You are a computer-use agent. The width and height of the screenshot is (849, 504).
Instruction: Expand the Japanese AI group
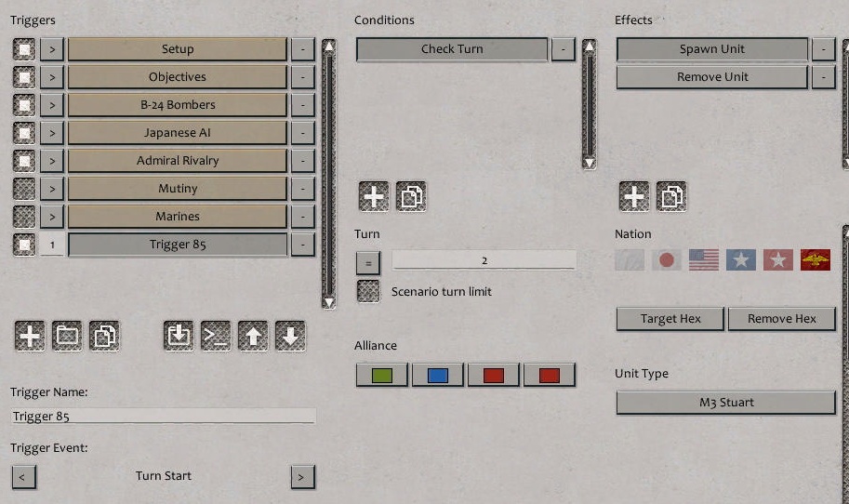click(x=52, y=133)
